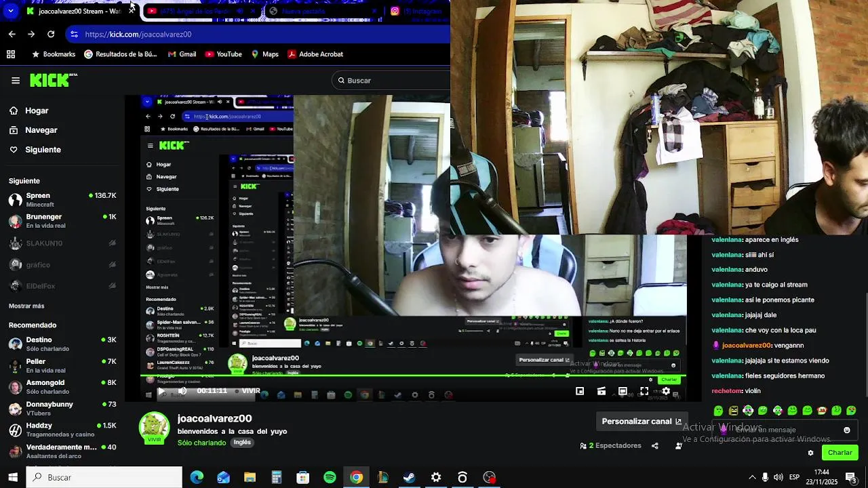Open File Explorer from taskbar

(x=250, y=477)
